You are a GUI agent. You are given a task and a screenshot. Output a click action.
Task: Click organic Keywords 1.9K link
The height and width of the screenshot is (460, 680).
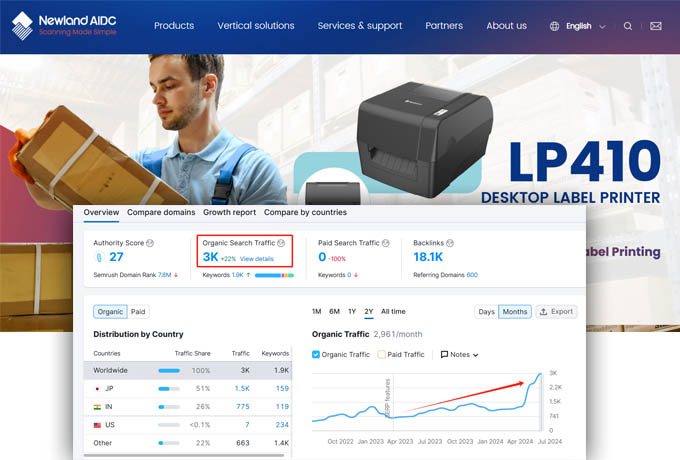[x=238, y=275]
